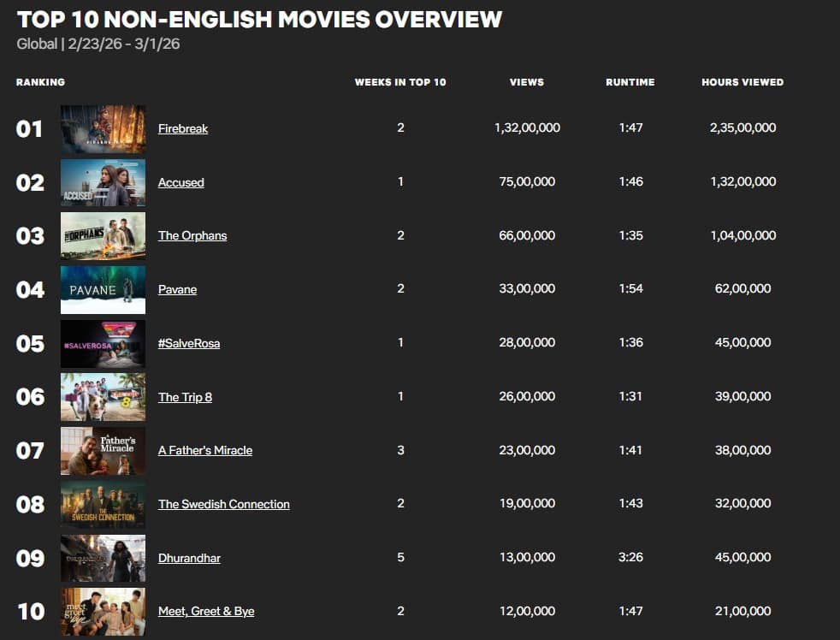This screenshot has height=640, width=840.
Task: View details for The Orphans
Action: [192, 235]
